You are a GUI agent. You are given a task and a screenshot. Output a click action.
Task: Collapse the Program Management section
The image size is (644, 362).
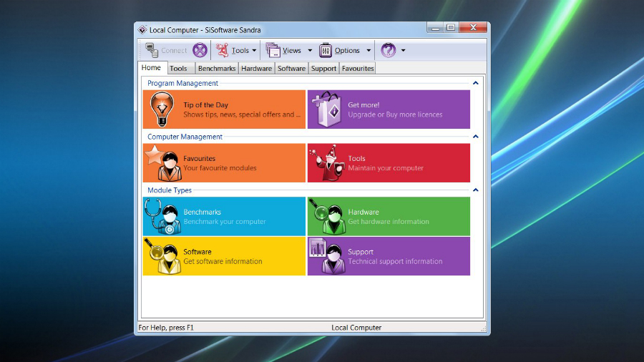tap(476, 83)
